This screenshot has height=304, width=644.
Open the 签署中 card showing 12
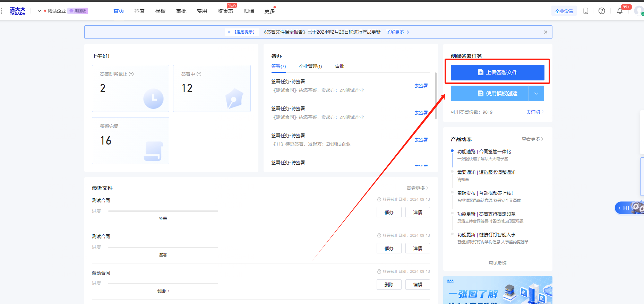(212, 88)
